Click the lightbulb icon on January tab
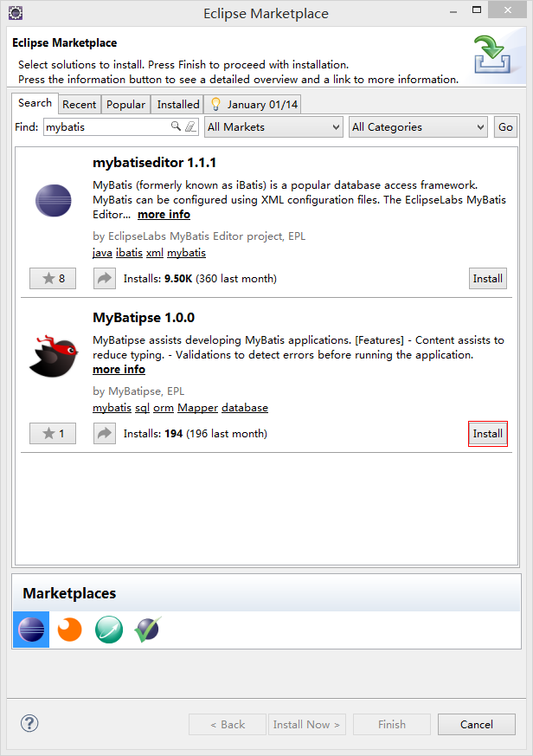533x756 pixels. (215, 104)
